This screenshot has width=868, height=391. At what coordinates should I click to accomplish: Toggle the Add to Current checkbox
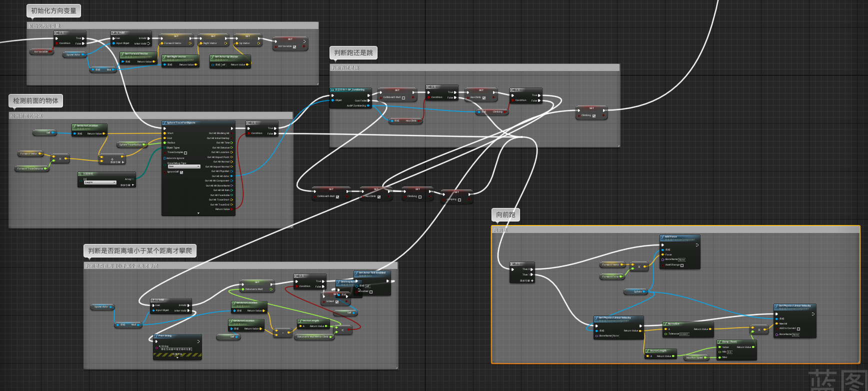[798, 328]
